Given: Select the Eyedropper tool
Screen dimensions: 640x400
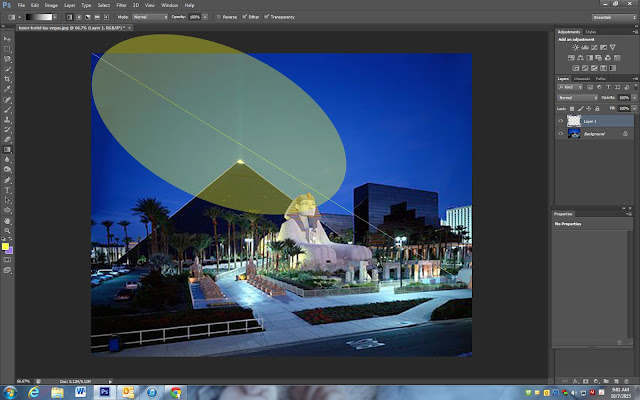Looking at the screenshot, I should coord(7,89).
